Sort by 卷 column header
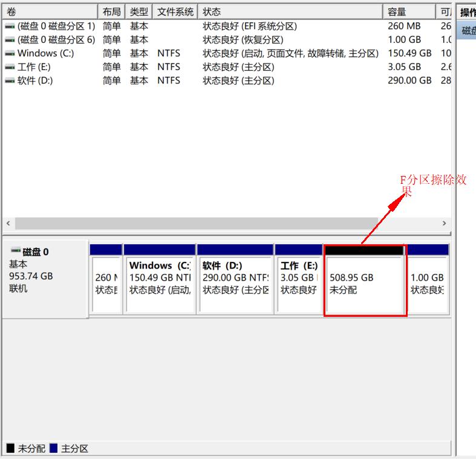The image size is (476, 459). tap(50, 12)
